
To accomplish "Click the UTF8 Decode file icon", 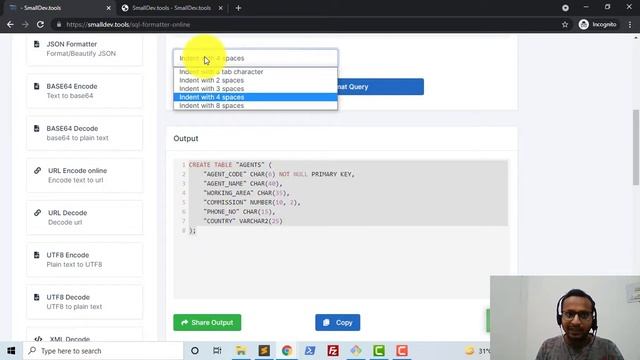I will click(37, 297).
